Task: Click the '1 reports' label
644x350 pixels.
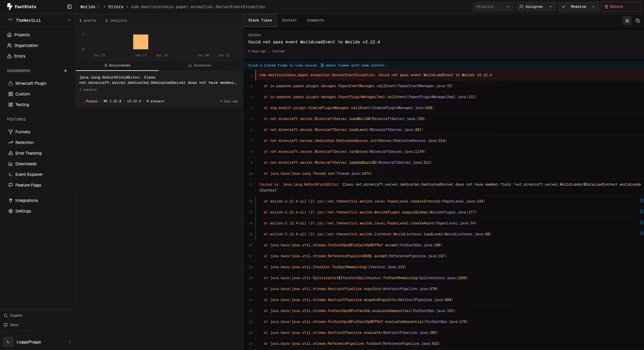Action: pos(88,90)
